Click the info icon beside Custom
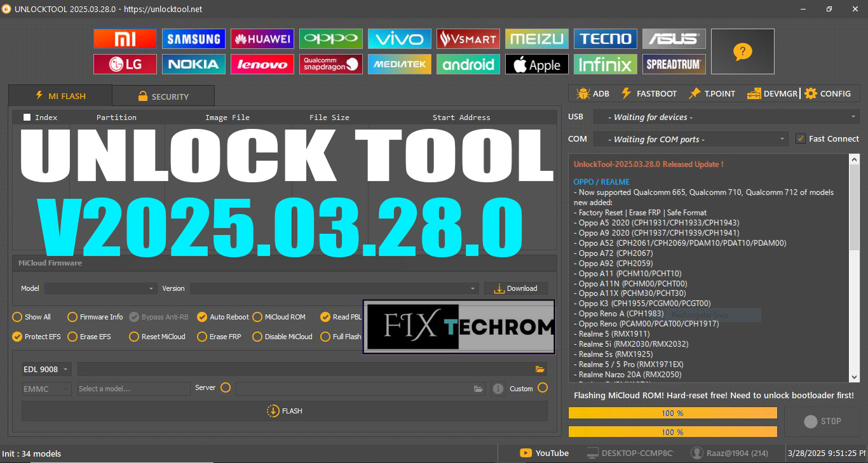 [498, 389]
